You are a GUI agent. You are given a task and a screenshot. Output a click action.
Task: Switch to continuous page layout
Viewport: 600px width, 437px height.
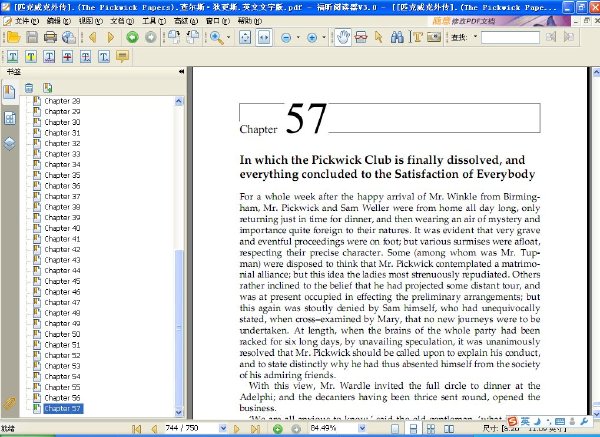[x=413, y=429]
